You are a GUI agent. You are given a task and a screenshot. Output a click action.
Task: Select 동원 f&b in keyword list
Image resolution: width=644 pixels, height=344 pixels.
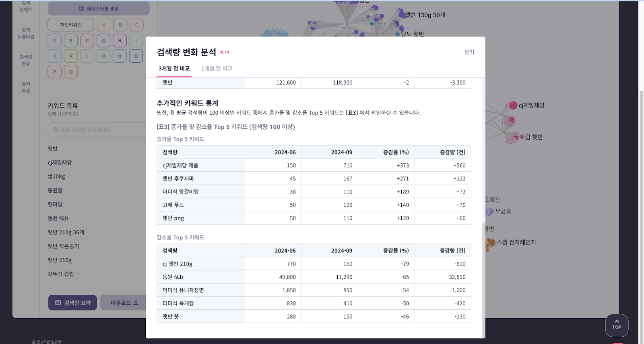[58, 218]
